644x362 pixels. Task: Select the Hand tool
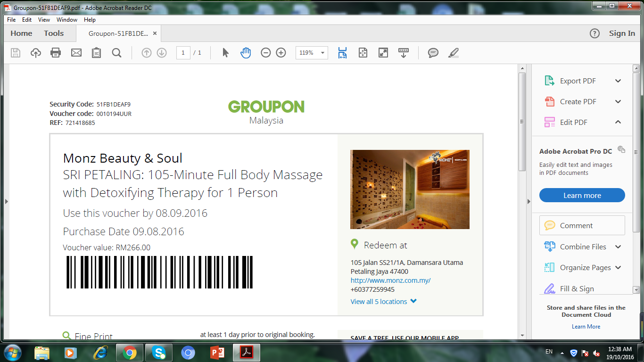pyautogui.click(x=245, y=53)
